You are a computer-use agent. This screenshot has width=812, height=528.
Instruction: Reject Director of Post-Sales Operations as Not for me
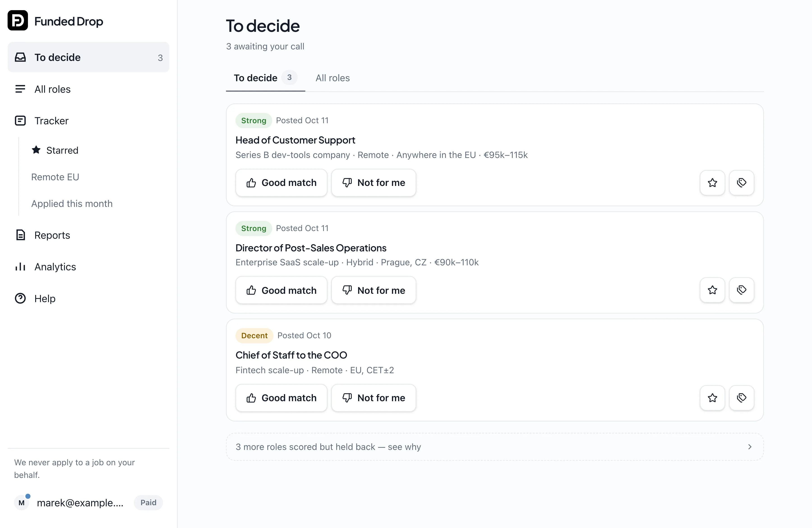[373, 290]
